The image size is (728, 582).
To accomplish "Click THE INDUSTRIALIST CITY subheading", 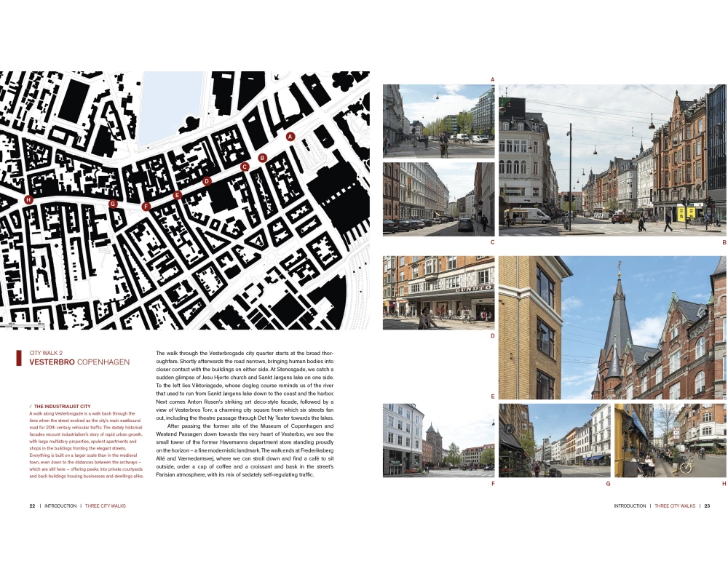I will pyautogui.click(x=62, y=406).
